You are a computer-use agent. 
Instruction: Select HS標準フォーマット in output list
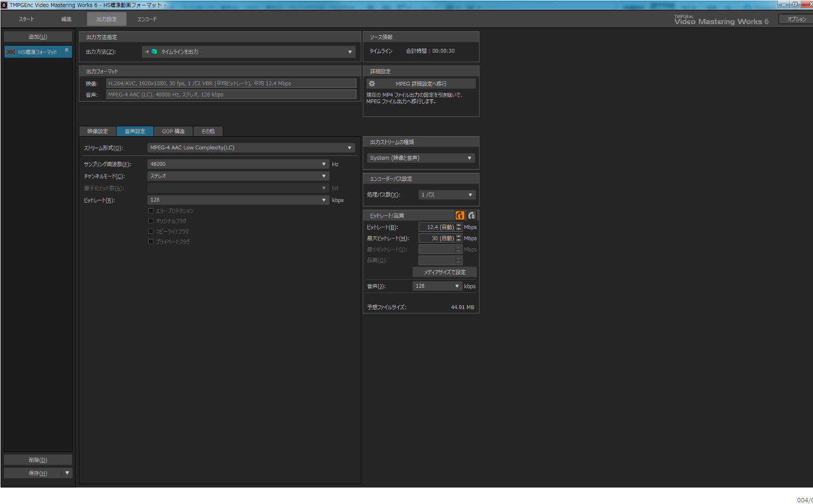38,52
